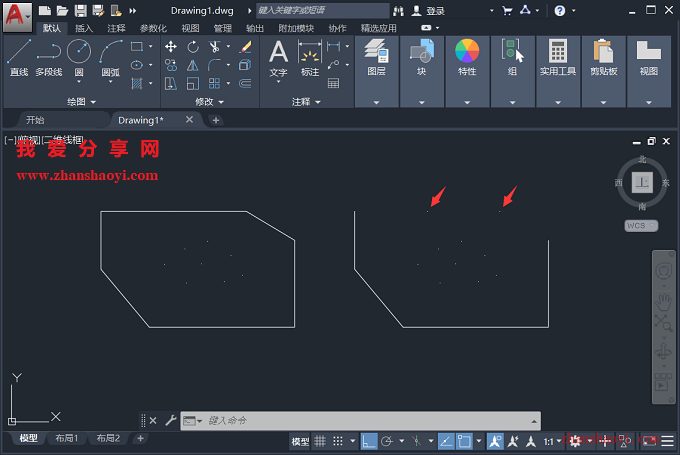Select the Linear dimension tool
Image resolution: width=680 pixels, height=455 pixels.
[333, 46]
